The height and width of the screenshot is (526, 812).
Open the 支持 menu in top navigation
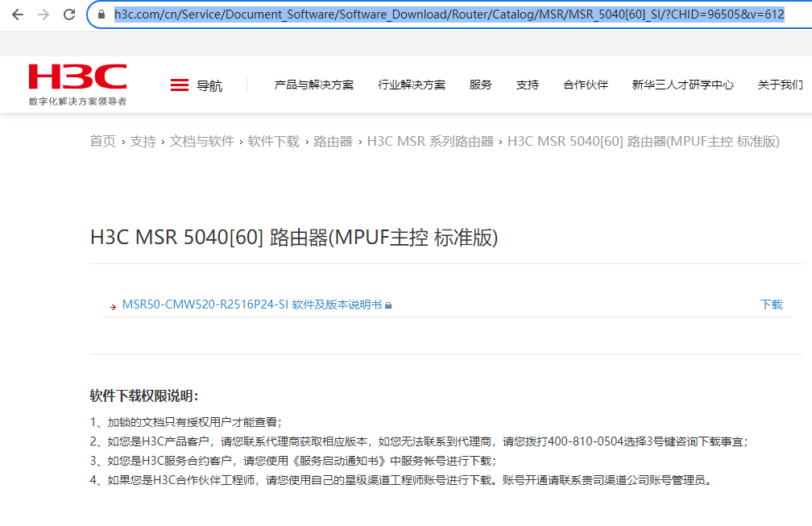(527, 85)
